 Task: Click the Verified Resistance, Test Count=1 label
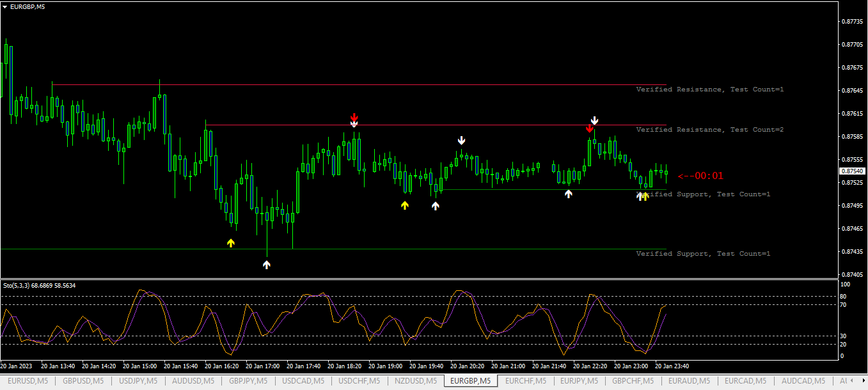(710, 90)
